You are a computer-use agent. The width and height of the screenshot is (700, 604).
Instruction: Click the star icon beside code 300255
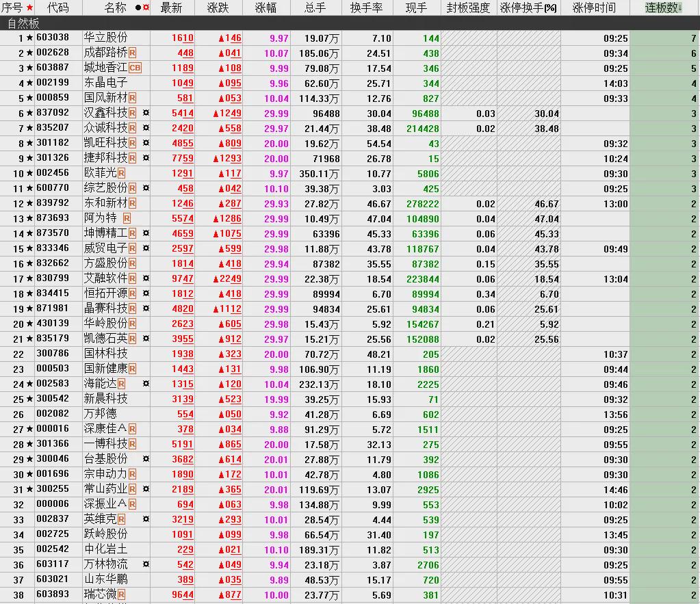[29, 489]
